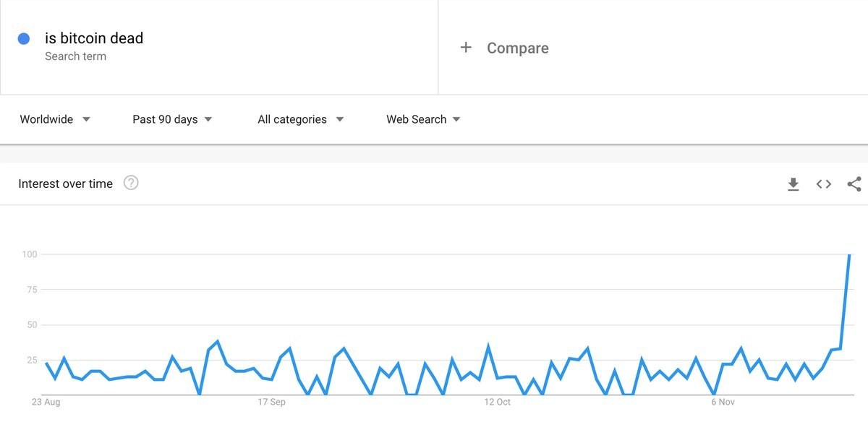Click the 'Search term' subtitle text
The height and width of the screenshot is (435, 868).
(75, 56)
